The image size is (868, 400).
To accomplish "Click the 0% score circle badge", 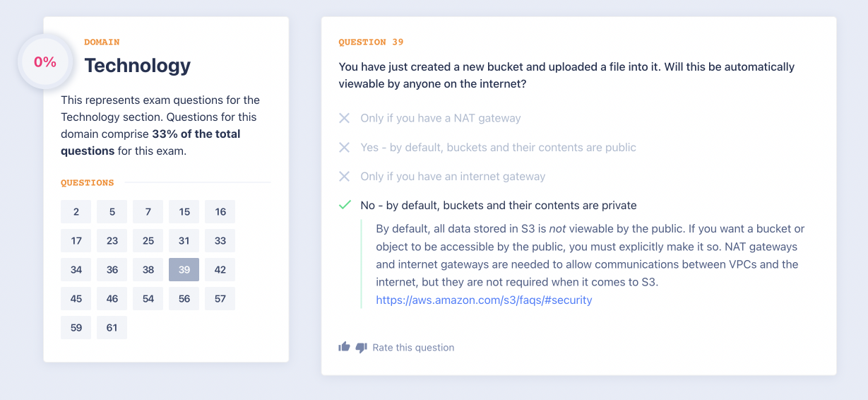I will [x=45, y=62].
